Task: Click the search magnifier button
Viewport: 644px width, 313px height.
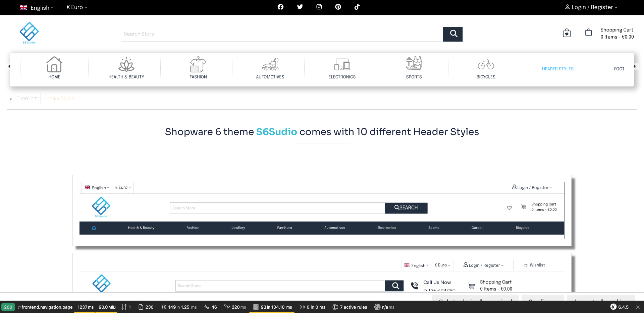Action: 452,34
